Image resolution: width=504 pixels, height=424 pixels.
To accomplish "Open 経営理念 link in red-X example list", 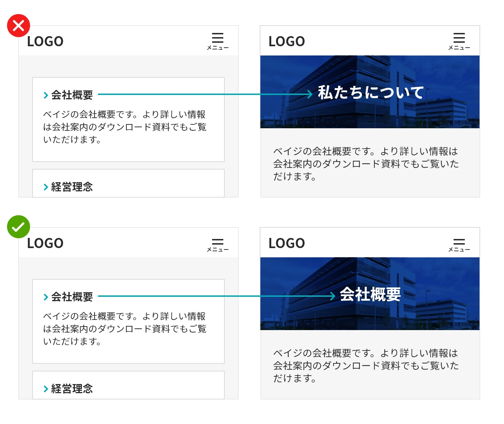I will tap(68, 187).
